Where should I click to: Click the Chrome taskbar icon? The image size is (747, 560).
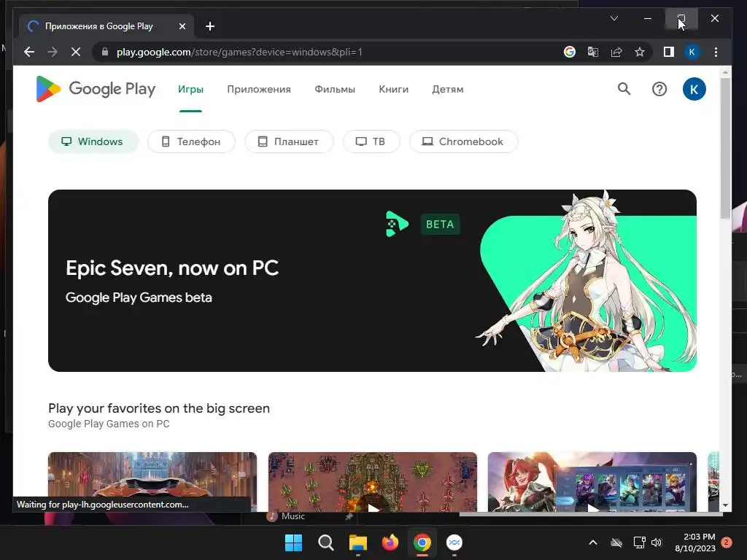(x=422, y=542)
